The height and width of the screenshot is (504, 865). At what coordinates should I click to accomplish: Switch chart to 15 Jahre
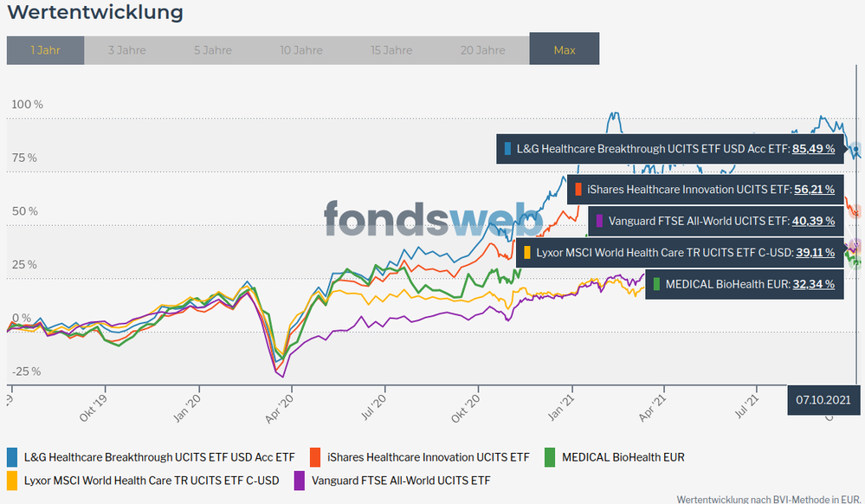391,50
